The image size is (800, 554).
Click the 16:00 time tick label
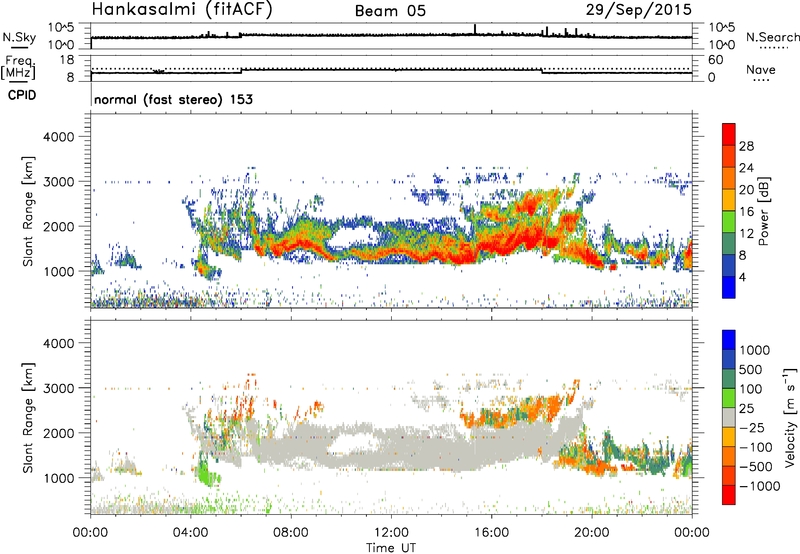click(x=491, y=533)
